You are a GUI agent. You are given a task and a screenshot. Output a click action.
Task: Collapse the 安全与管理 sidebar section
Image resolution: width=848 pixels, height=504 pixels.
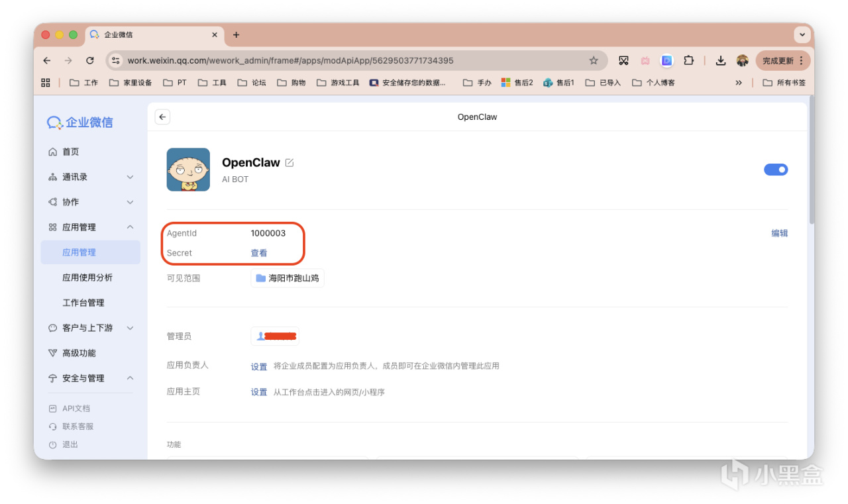coord(130,378)
